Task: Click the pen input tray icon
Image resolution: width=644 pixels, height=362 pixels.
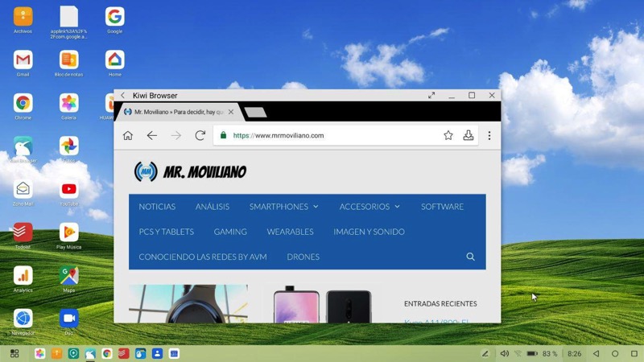Action: (x=485, y=353)
